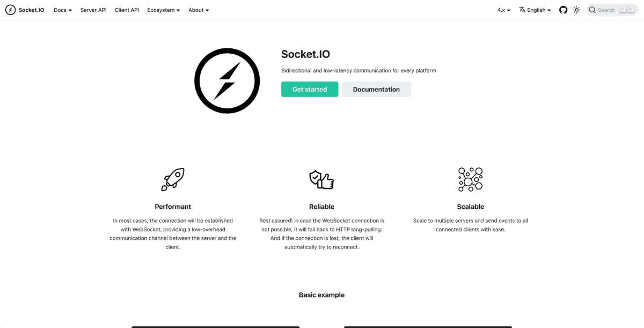Focus the Search input field
644x328 pixels.
coord(612,10)
